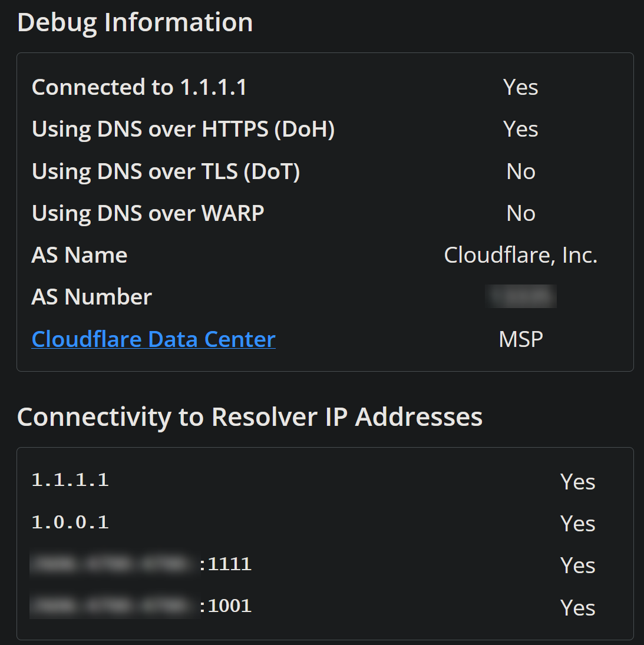Click the IPv6 address ending in :1111
The image size is (644, 645).
coord(141,564)
